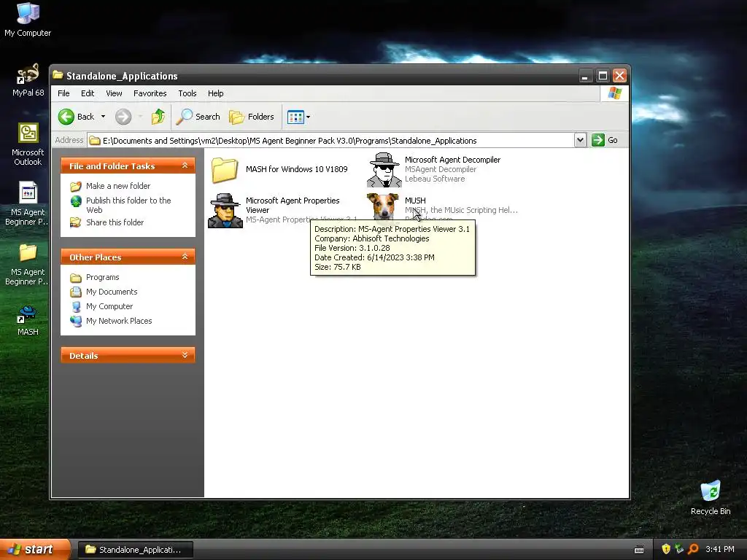747x560 pixels.
Task: Open the Edit menu
Action: pyautogui.click(x=88, y=93)
